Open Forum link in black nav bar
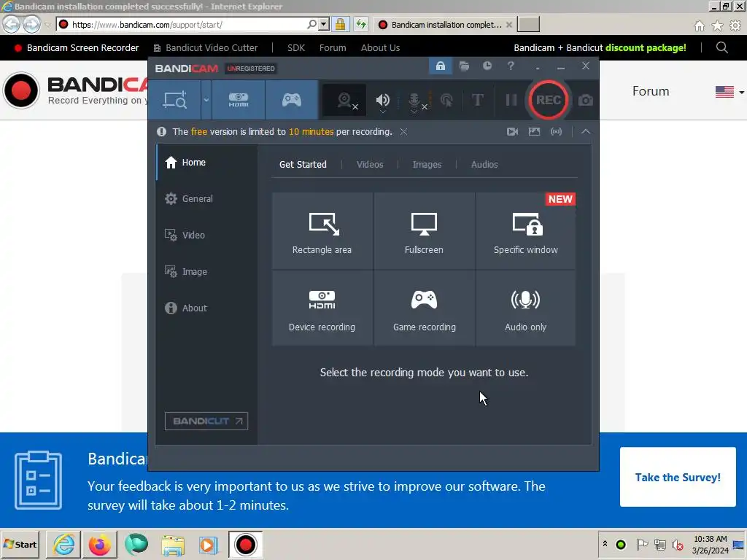Image resolution: width=747 pixels, height=560 pixels. coord(333,48)
